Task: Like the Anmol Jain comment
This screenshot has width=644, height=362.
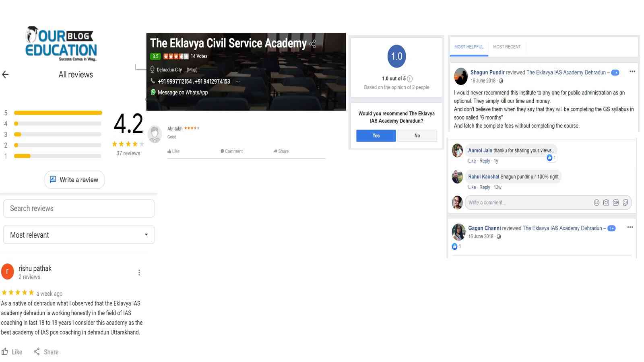Action: [x=472, y=161]
